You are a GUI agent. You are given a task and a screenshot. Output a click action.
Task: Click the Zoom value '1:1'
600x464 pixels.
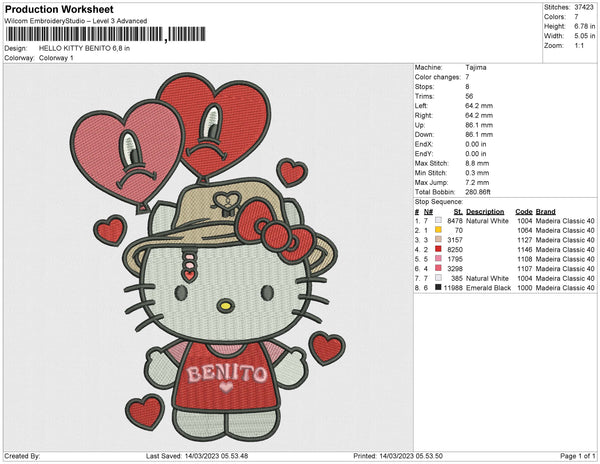(579, 46)
